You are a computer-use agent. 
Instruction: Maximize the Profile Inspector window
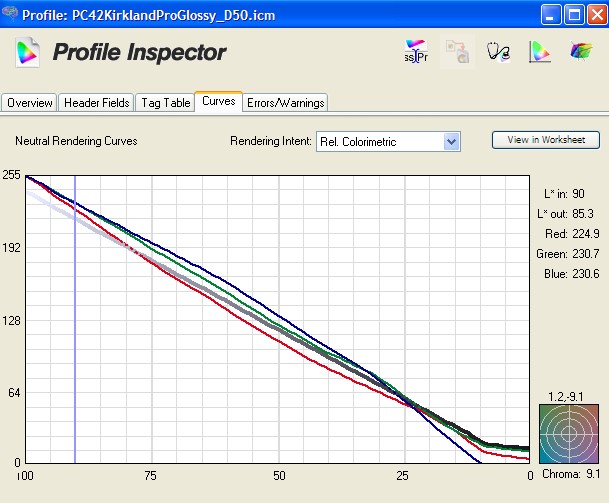tap(573, 15)
